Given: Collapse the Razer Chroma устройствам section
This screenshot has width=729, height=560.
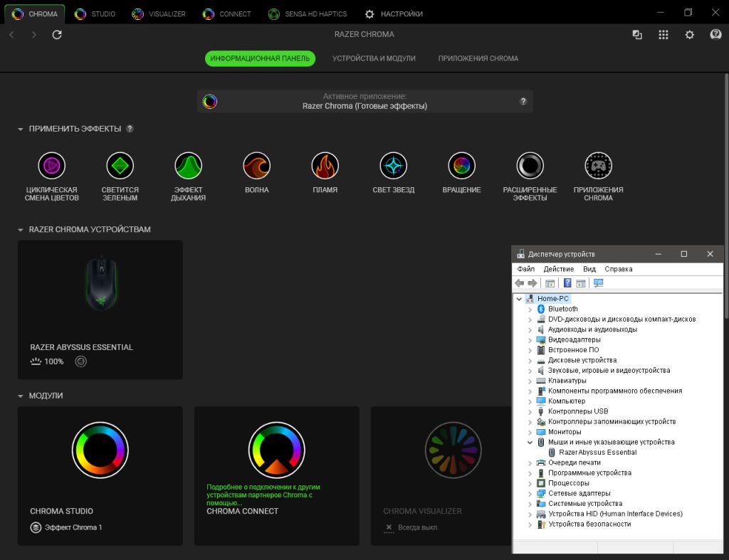Looking at the screenshot, I should pyautogui.click(x=21, y=230).
